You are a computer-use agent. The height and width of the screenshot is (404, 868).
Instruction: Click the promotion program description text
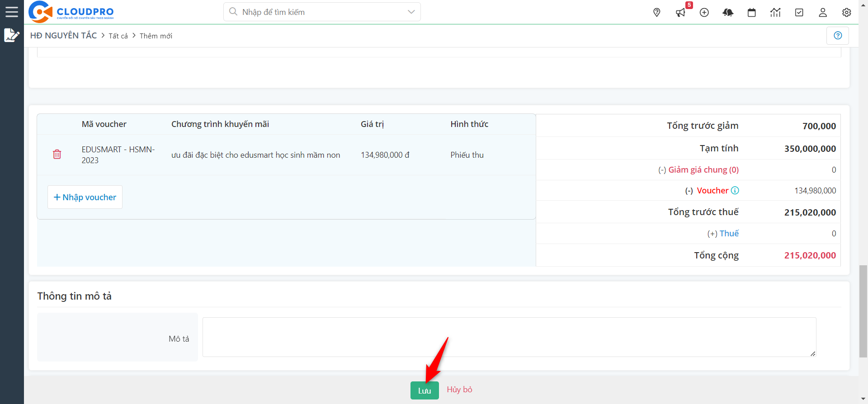(256, 155)
